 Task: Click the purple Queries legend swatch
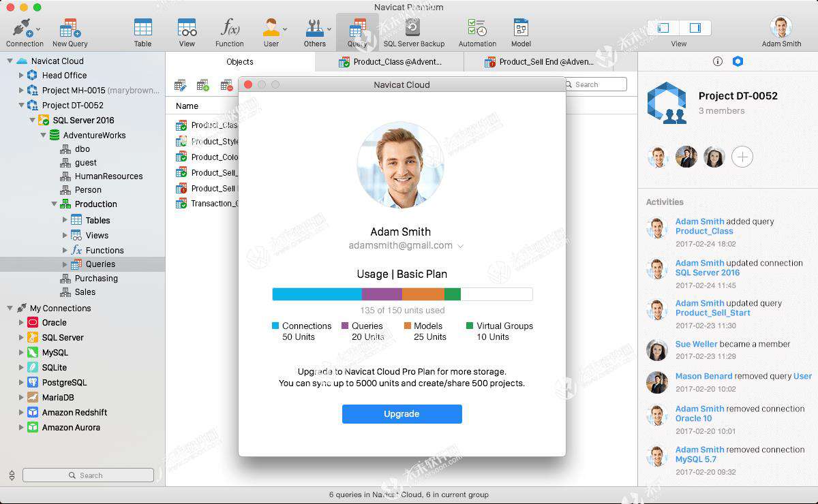pyautogui.click(x=345, y=326)
